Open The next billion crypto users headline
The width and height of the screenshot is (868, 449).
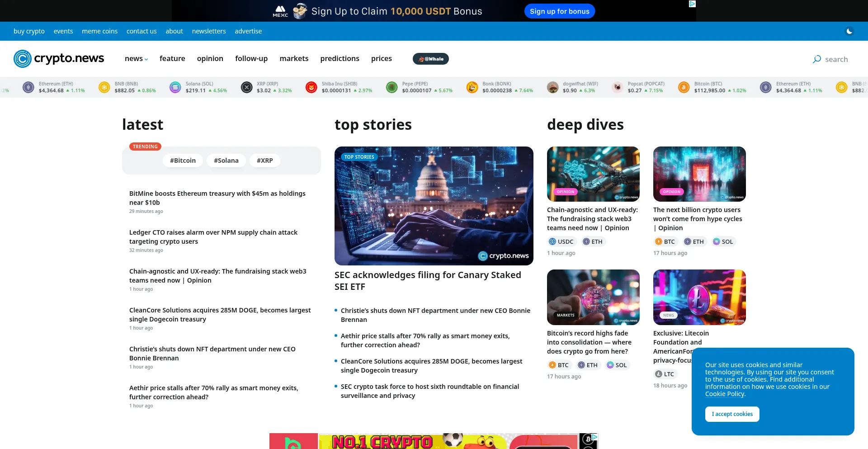coord(698,219)
